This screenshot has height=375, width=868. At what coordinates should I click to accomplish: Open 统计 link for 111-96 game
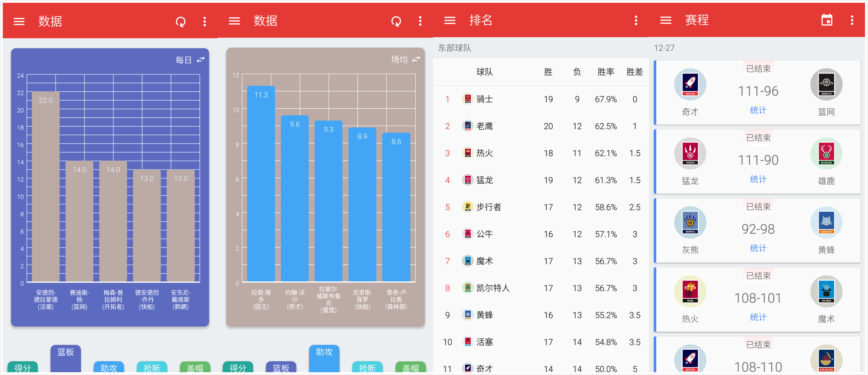pos(758,110)
